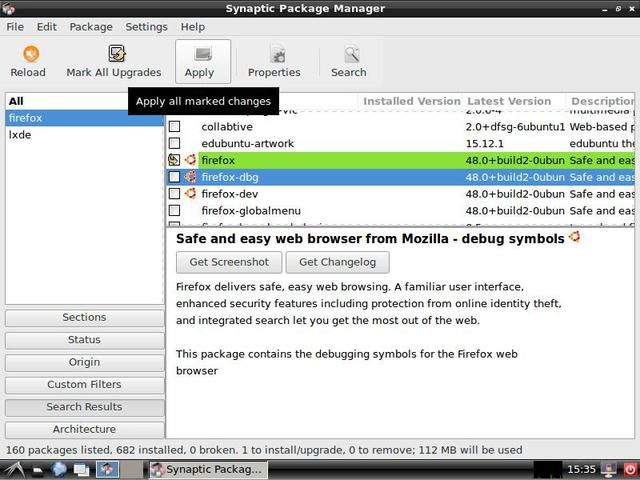Click the Reload toolbar icon

point(31,54)
